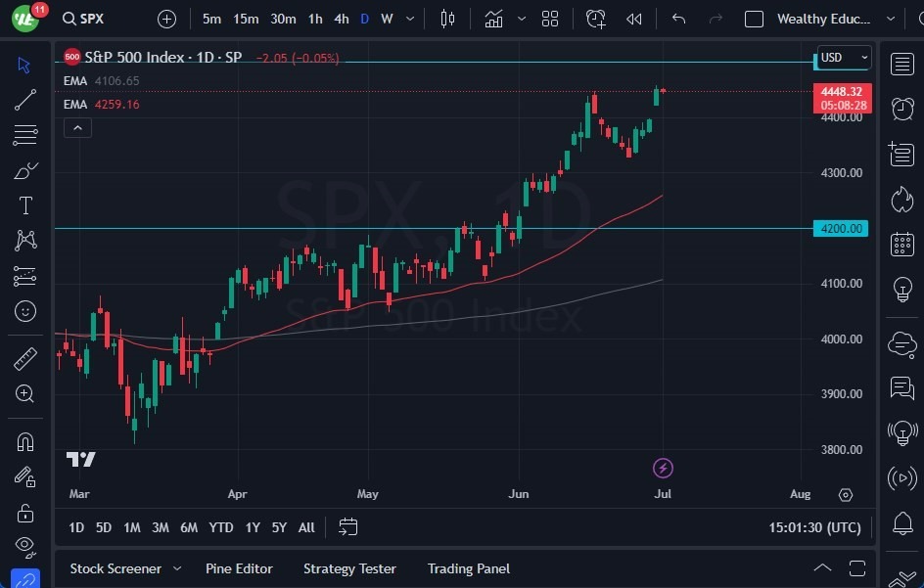Image resolution: width=924 pixels, height=588 pixels.
Task: Switch to the Pine Editor tab
Action: pyautogui.click(x=239, y=568)
